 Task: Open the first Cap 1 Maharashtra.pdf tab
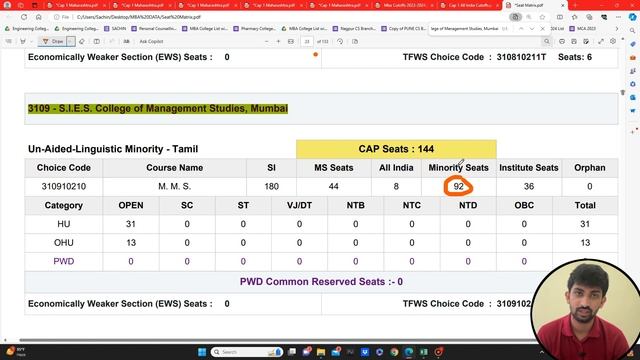[77, 5]
